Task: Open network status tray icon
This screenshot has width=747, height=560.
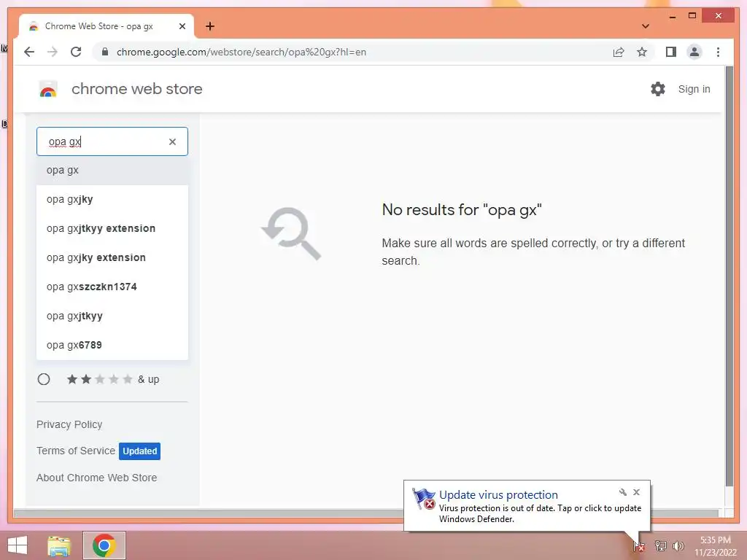Action: click(660, 545)
